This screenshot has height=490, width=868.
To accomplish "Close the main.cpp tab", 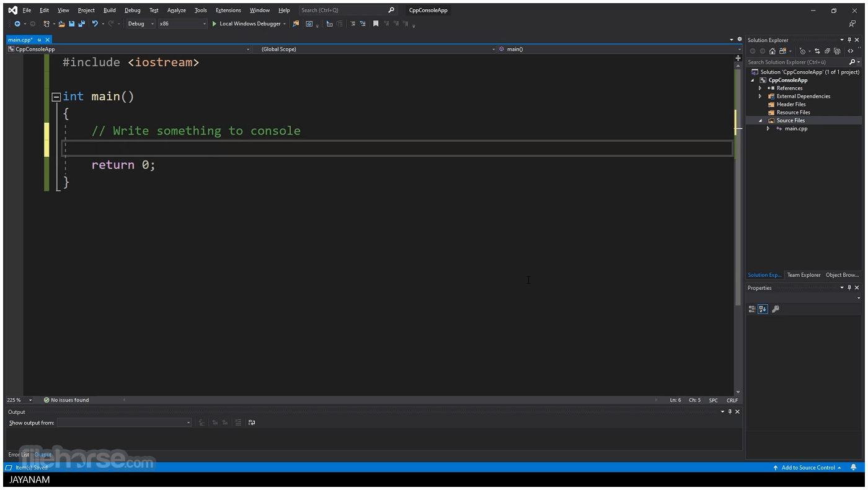I will pyautogui.click(x=48, y=40).
